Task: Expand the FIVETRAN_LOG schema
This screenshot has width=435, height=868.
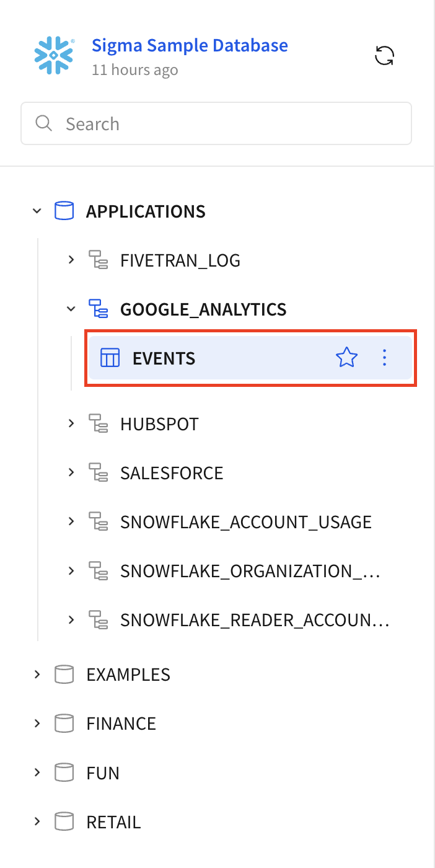Action: (x=71, y=260)
